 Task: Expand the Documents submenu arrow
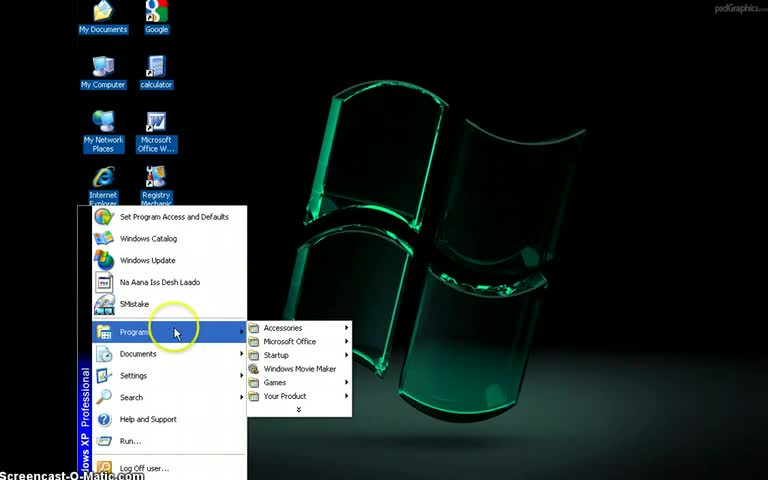pos(241,354)
